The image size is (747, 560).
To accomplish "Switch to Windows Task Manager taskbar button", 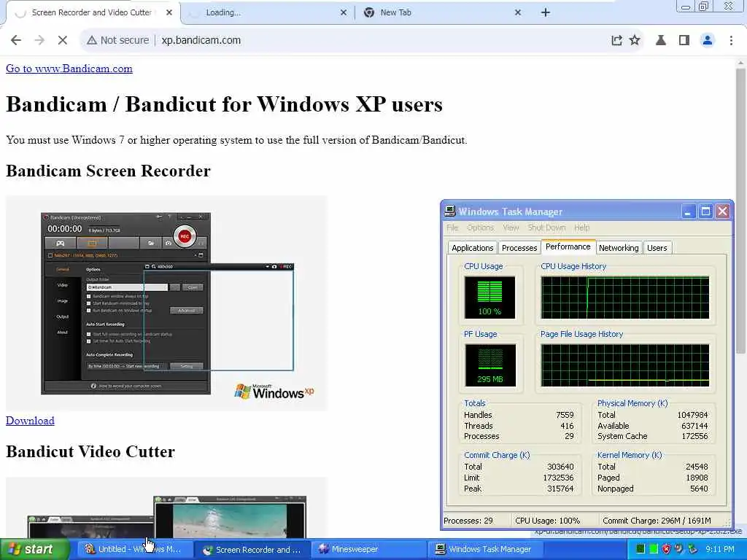I will point(487,550).
